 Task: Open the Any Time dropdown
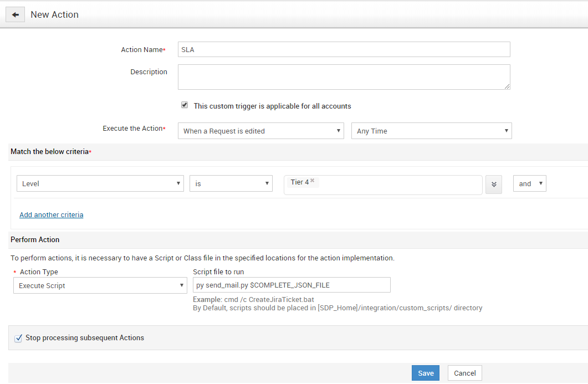coord(431,131)
